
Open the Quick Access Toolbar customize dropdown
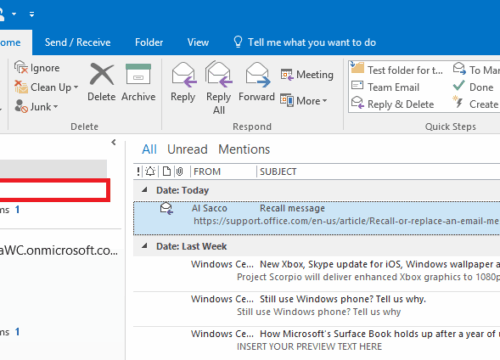(32, 14)
